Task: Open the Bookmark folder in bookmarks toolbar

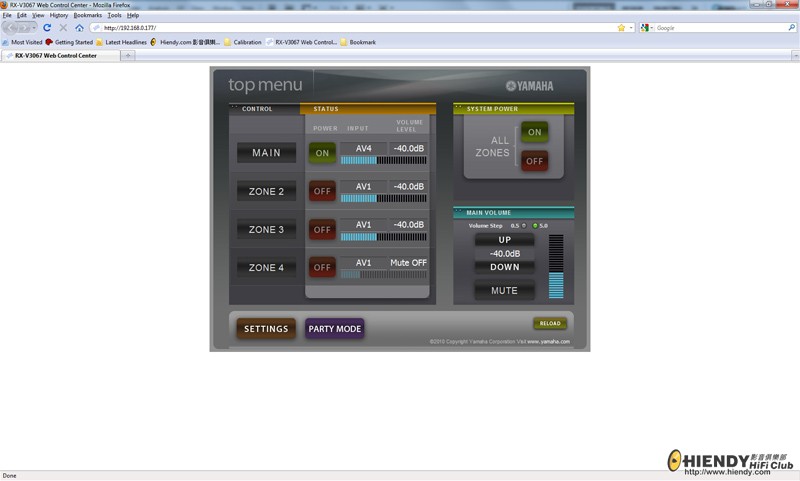Action: point(358,42)
